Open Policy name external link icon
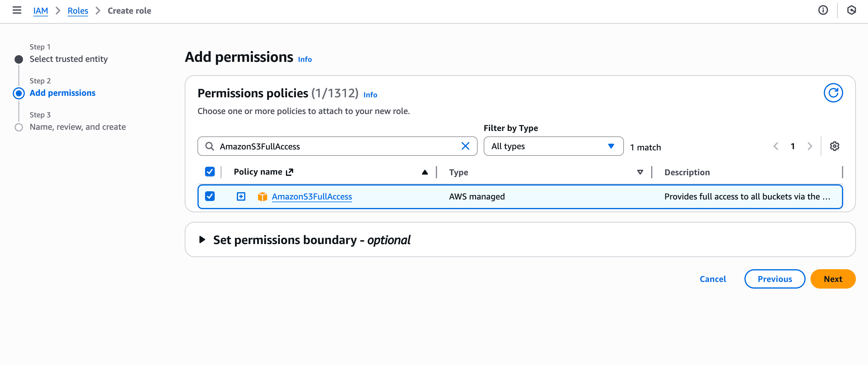The height and width of the screenshot is (365, 868). pyautogui.click(x=289, y=172)
